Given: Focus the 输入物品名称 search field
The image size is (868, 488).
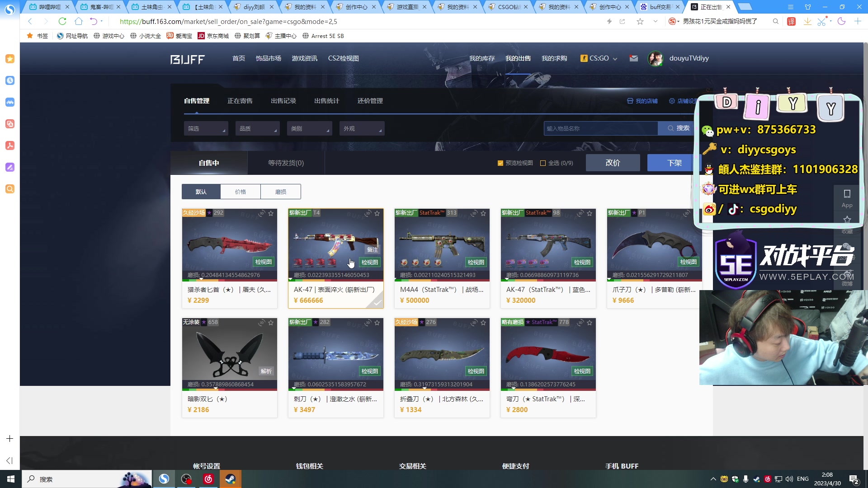Looking at the screenshot, I should click(601, 128).
